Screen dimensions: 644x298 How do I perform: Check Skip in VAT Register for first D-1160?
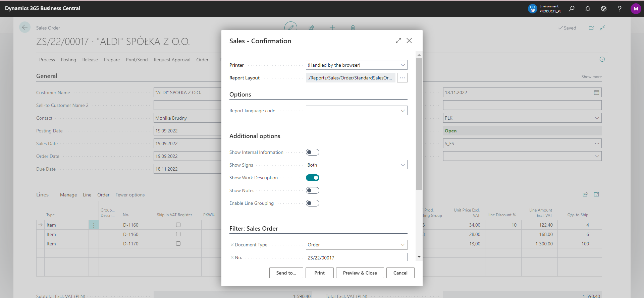(178, 225)
